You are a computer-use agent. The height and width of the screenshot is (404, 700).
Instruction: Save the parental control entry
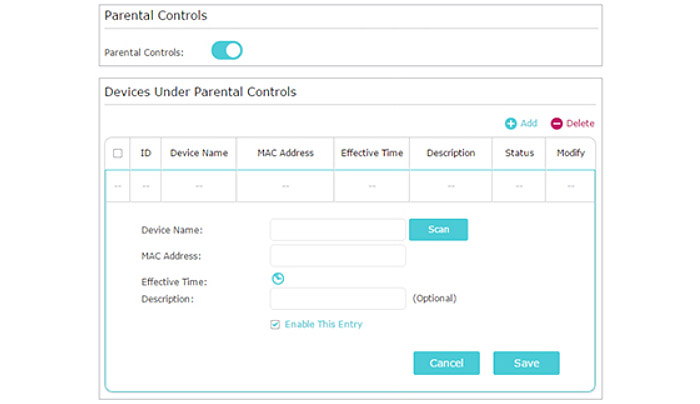526,363
